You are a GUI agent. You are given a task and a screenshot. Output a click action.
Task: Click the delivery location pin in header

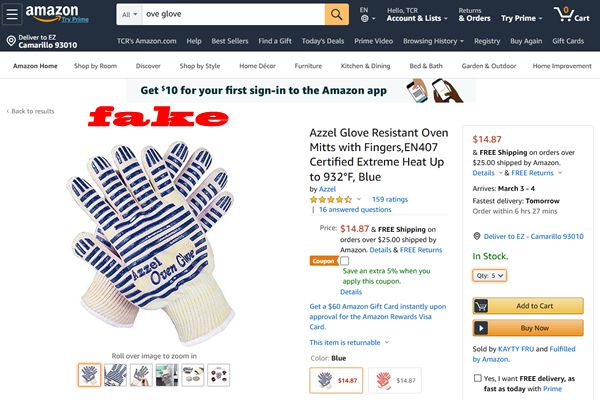coord(11,41)
